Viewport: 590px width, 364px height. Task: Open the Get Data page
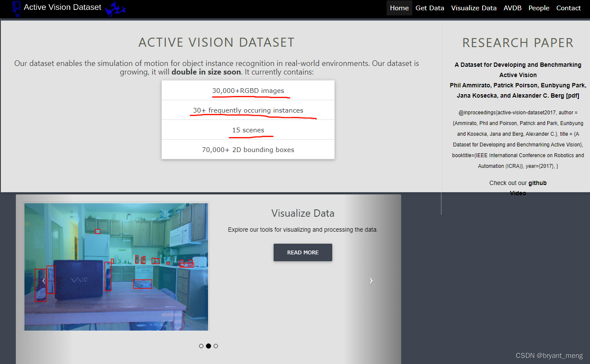click(x=430, y=8)
